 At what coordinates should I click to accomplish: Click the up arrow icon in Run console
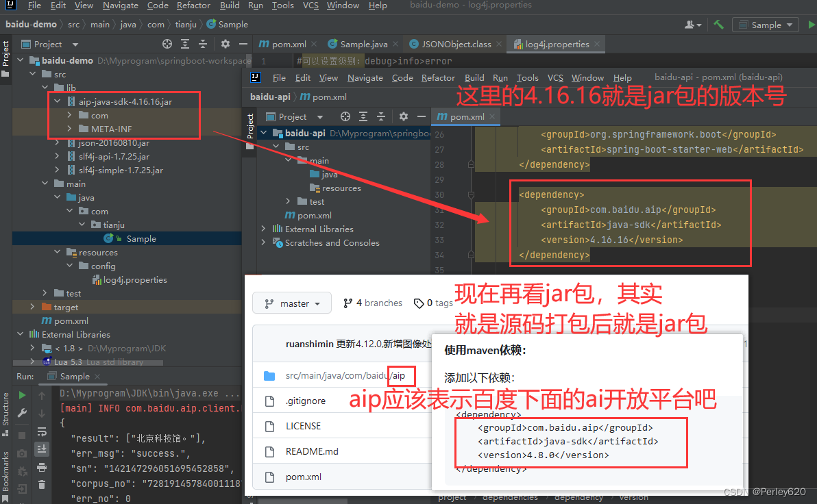42,396
